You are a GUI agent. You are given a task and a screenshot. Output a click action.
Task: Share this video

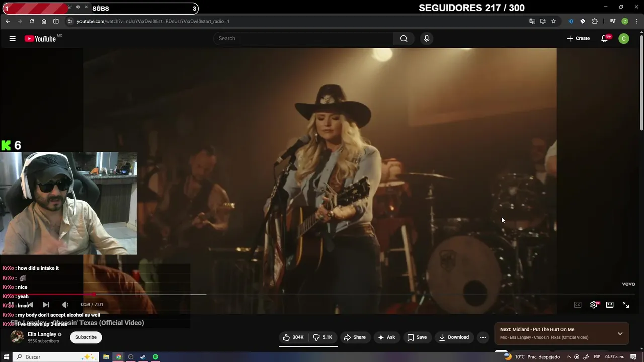(x=355, y=337)
